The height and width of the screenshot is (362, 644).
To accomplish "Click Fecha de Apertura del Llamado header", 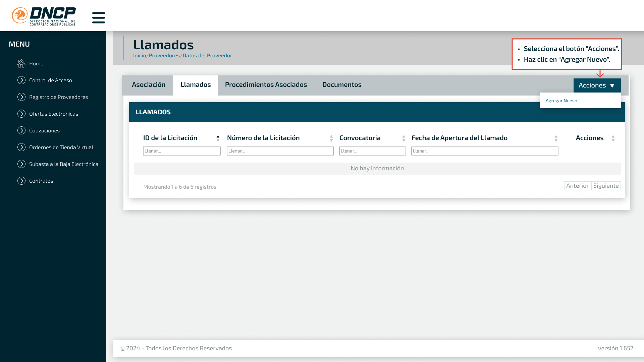I will (460, 138).
